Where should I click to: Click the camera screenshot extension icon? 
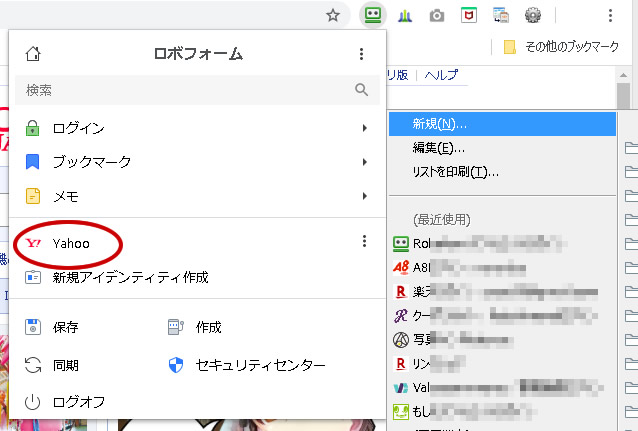pos(437,16)
